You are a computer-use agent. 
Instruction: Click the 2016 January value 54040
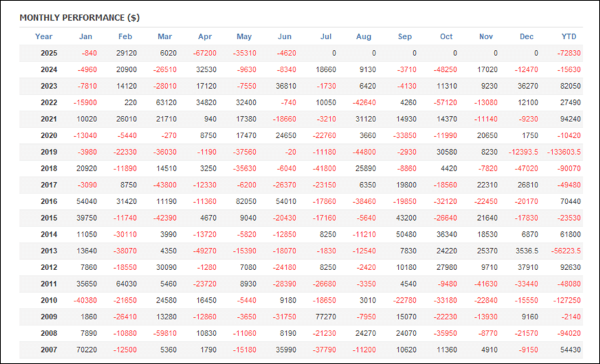click(87, 201)
